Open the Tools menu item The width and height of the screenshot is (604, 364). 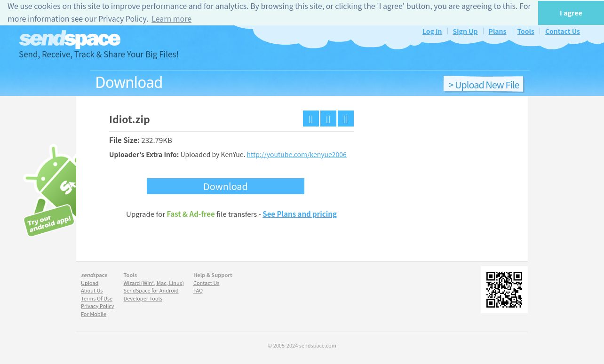525,31
